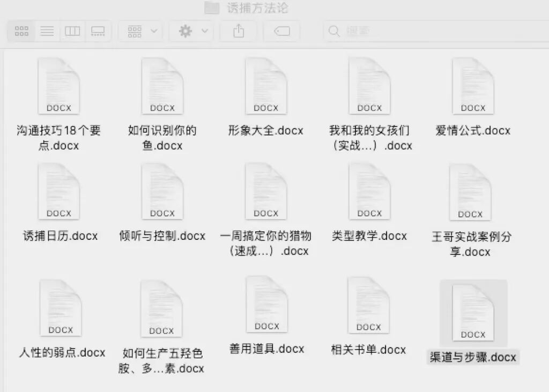
Task: Select the 相关书单.docx file icon
Action: point(368,305)
